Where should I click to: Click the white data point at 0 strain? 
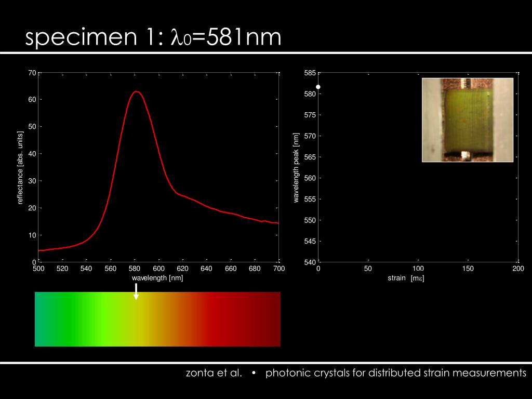click(318, 87)
